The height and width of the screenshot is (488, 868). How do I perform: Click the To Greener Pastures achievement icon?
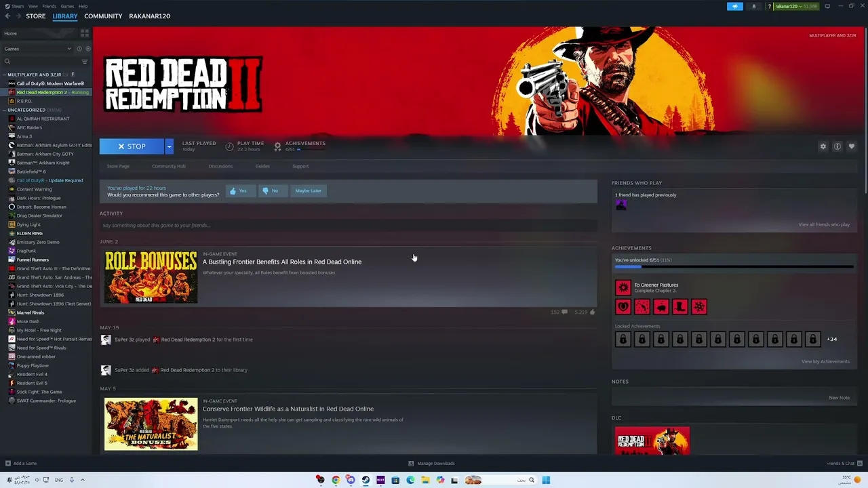tap(623, 287)
